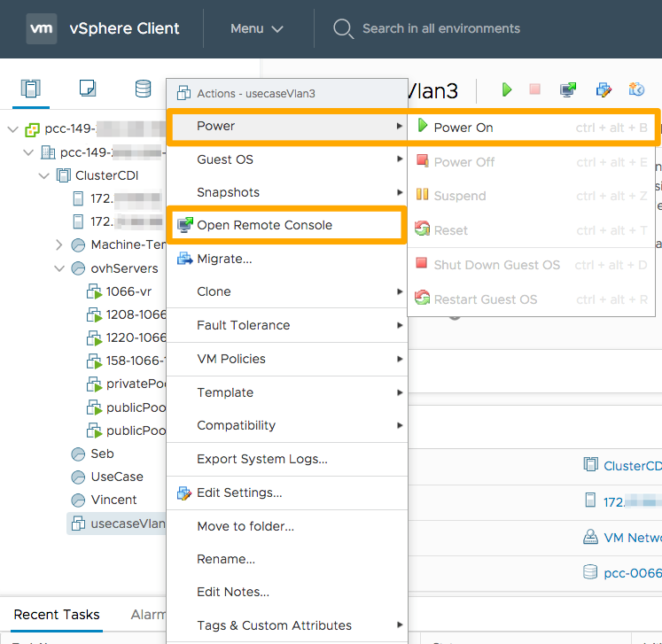Click the edit settings toolbar icon
Image resolution: width=662 pixels, height=644 pixels.
604,89
